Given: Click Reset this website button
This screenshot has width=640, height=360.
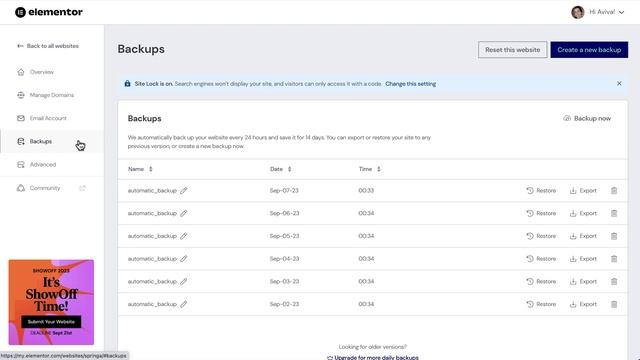Looking at the screenshot, I should click(x=512, y=50).
